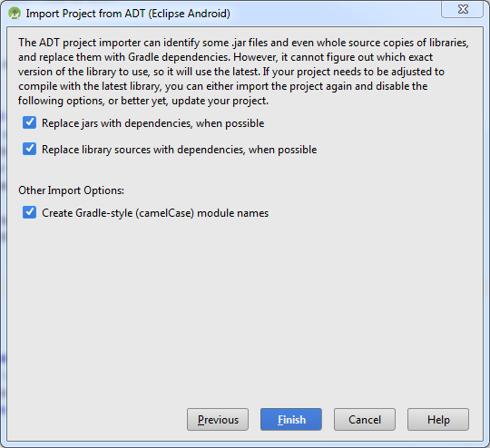Screen dimensions: 490x448
Task: Open the Help button for this dialog
Action: pyautogui.click(x=438, y=419)
